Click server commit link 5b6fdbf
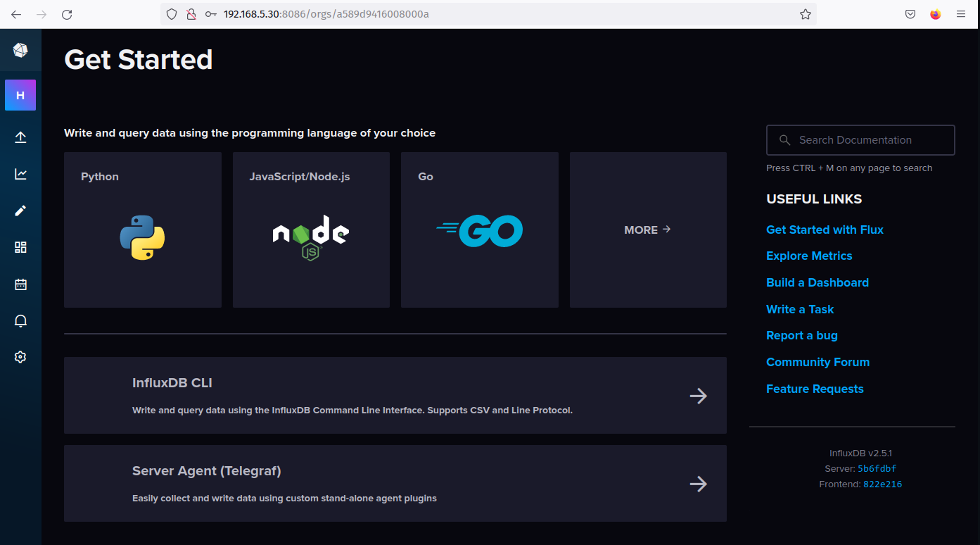Screen dimensions: 980x545 tap(877, 469)
